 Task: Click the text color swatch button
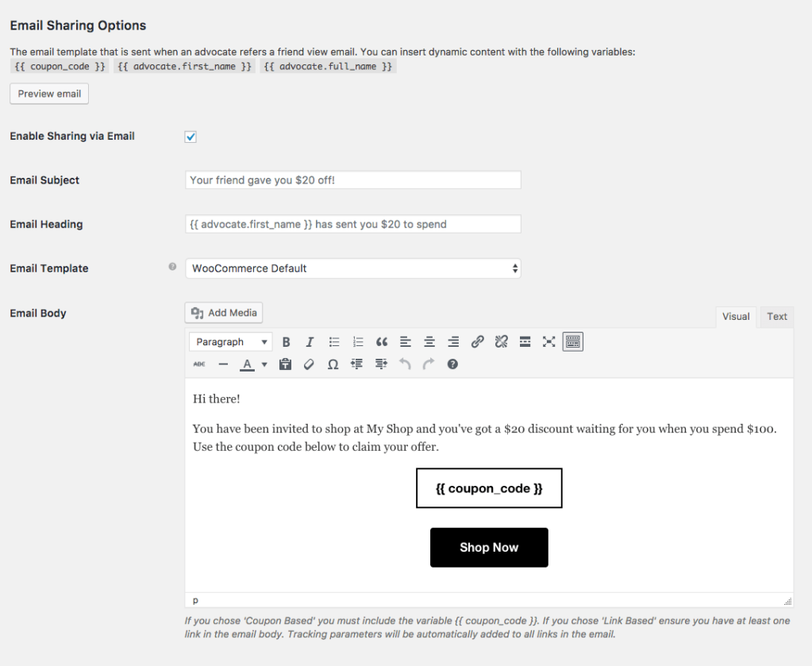click(x=248, y=364)
